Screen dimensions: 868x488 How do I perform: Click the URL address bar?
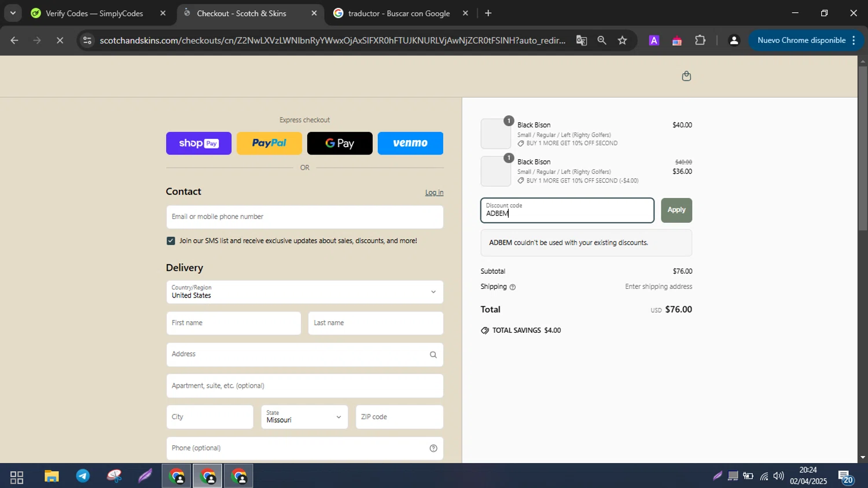[x=333, y=41]
